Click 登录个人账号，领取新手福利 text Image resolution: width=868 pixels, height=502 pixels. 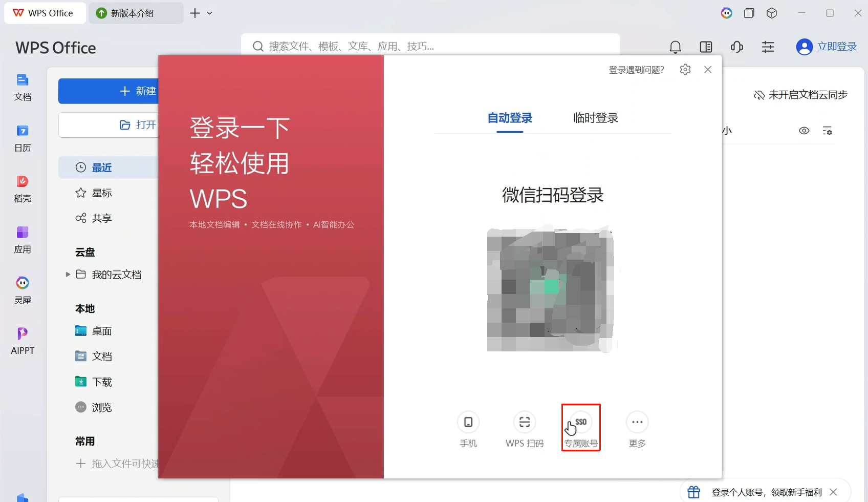point(767,492)
